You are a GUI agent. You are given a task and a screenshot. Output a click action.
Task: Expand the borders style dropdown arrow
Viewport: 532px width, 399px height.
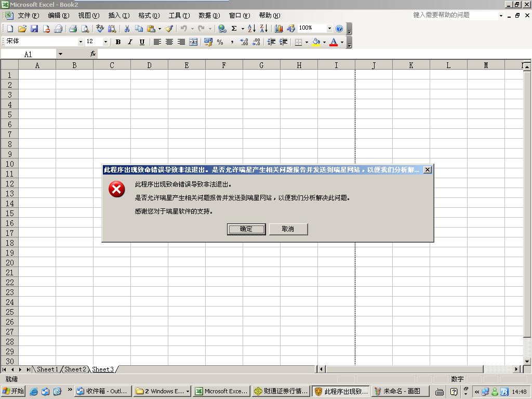[307, 42]
